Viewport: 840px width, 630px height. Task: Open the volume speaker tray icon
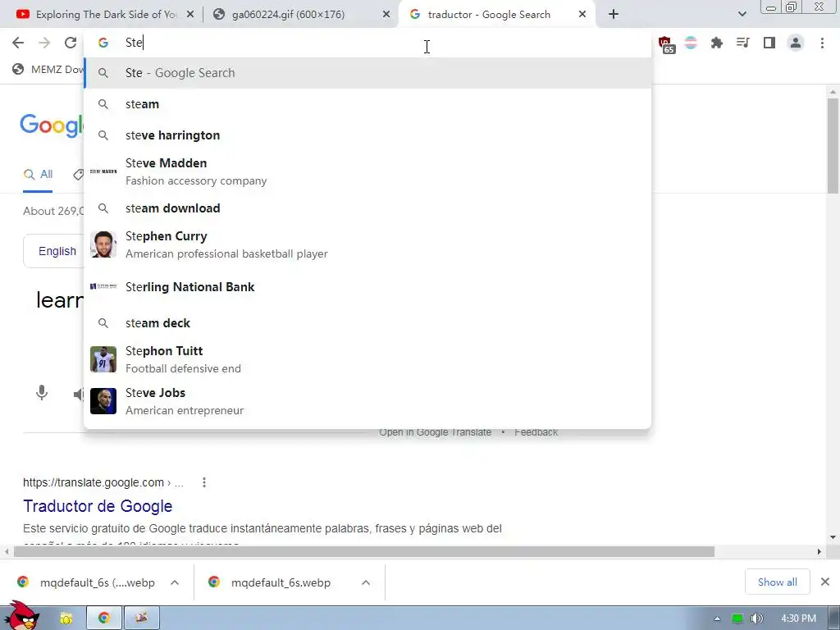pos(756,619)
